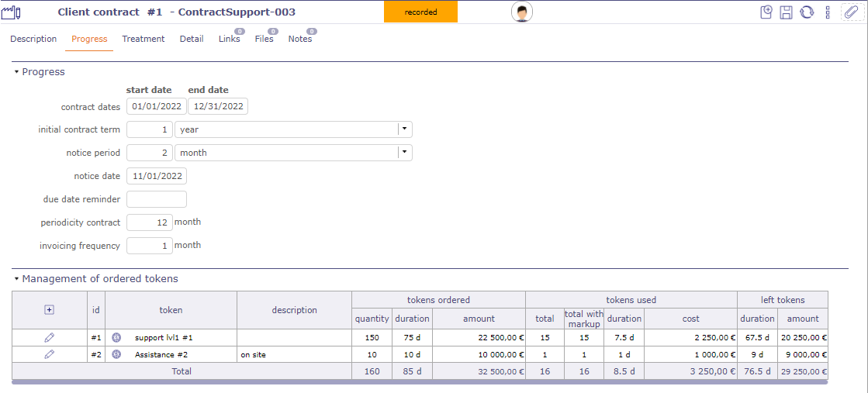Click the new item document-plus icon
Image resolution: width=868 pixels, height=393 pixels.
tap(766, 12)
